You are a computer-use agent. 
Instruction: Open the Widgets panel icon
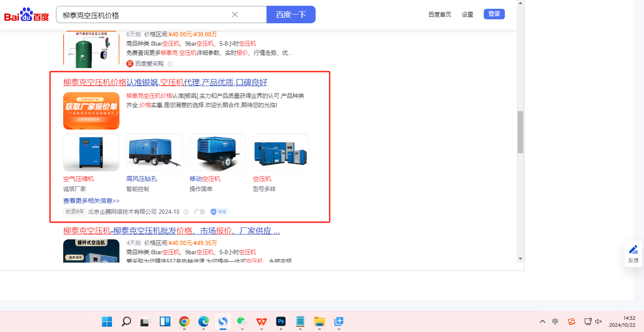[165, 321]
